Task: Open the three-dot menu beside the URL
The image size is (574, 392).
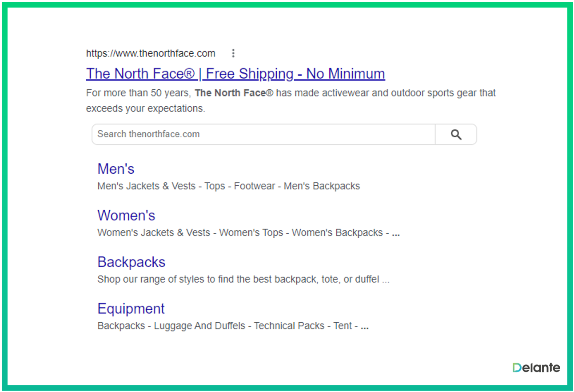Action: pos(233,53)
